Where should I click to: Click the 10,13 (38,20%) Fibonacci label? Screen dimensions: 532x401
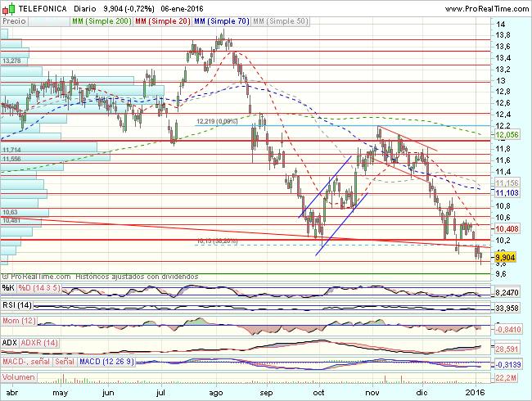pos(217,241)
